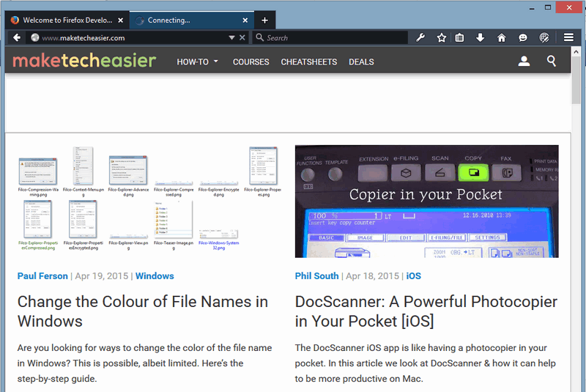Viewport: 586px width, 392px height.
Task: Open the Firefox hamburger menu
Action: 568,37
